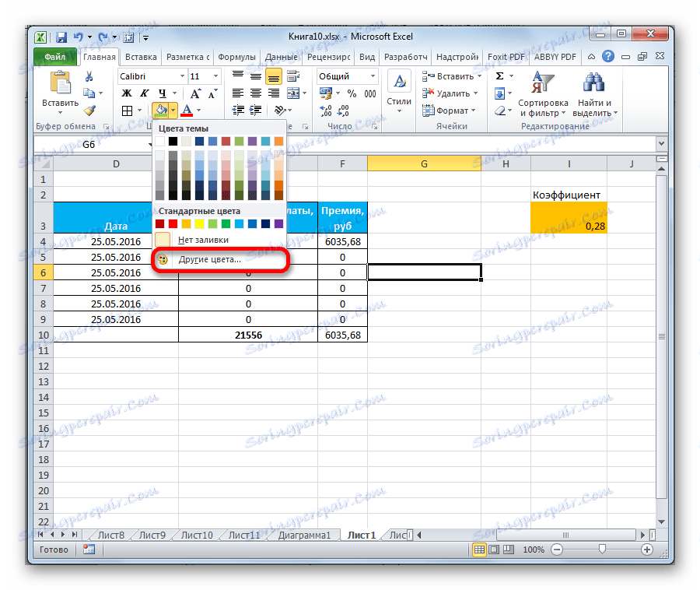The image size is (700, 590).
Task: Click the Borders grid icon
Action: 128,111
